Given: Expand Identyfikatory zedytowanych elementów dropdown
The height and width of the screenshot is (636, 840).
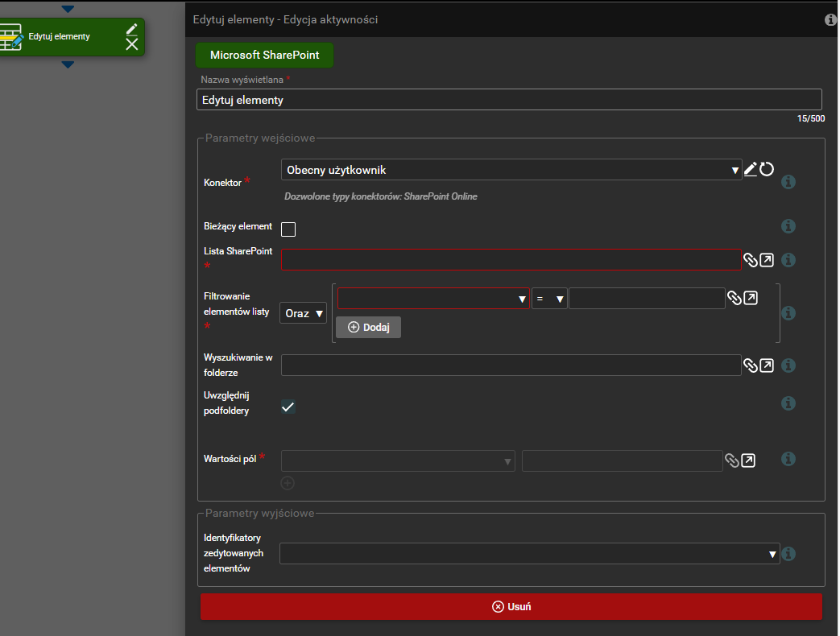Looking at the screenshot, I should (x=529, y=554).
